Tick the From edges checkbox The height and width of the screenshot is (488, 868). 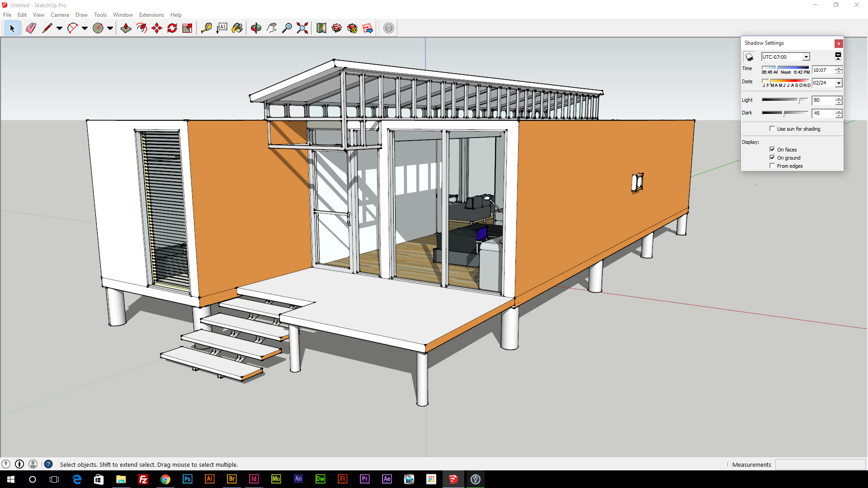coord(772,166)
